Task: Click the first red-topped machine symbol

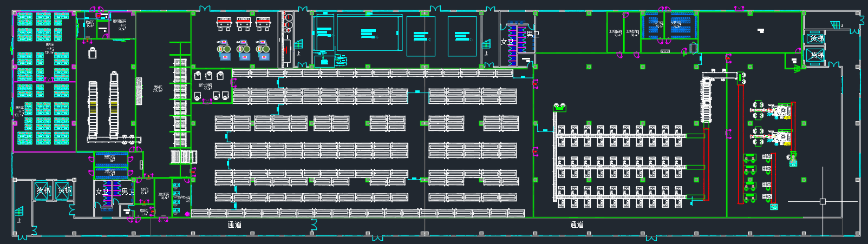Action: point(224,23)
